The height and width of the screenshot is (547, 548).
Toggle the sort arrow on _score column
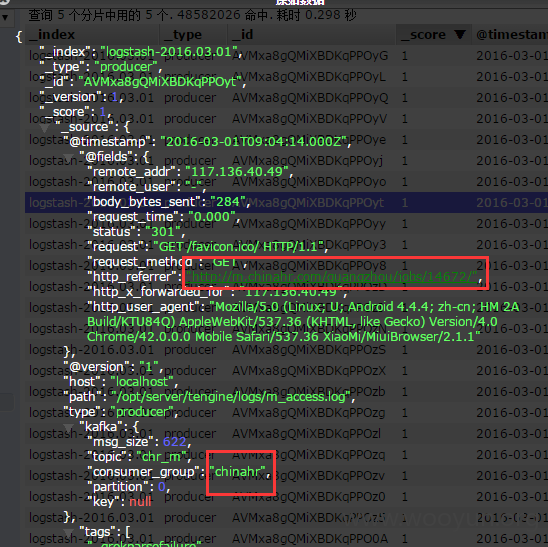[x=460, y=34]
